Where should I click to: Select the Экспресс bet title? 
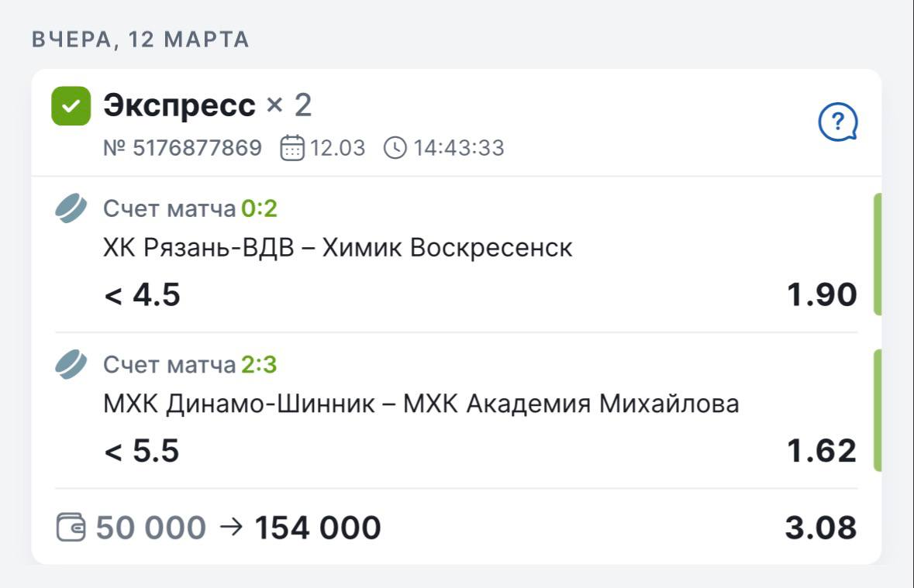[x=179, y=106]
